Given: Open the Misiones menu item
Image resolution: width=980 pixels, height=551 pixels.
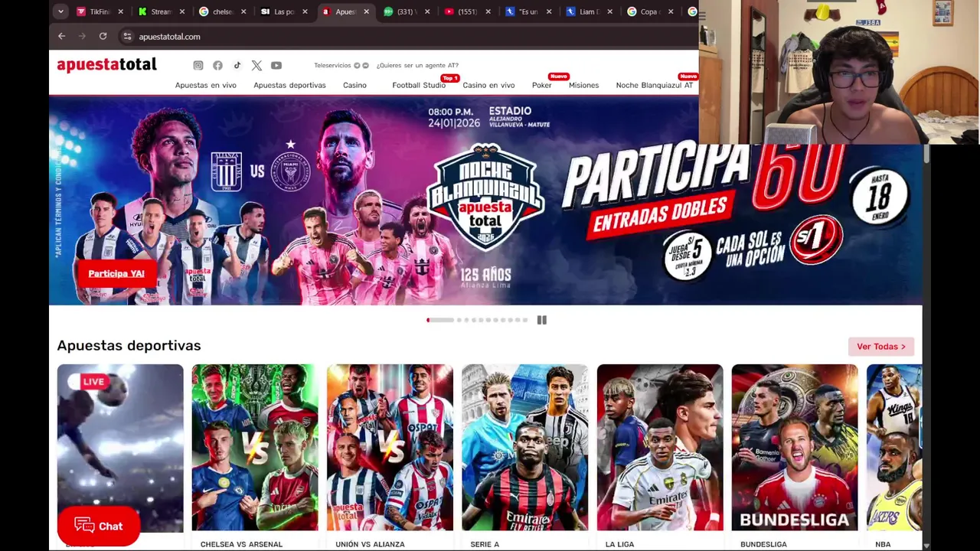Looking at the screenshot, I should click(x=584, y=85).
